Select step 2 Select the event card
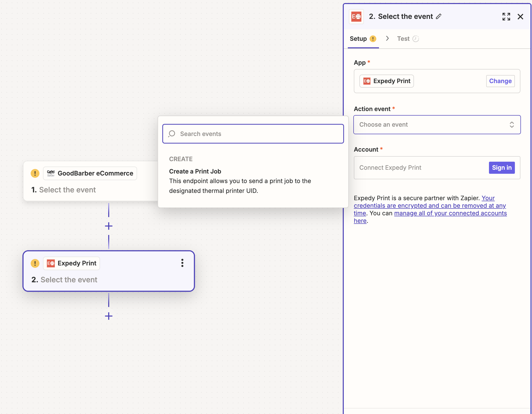The width and height of the screenshot is (532, 414). point(109,271)
